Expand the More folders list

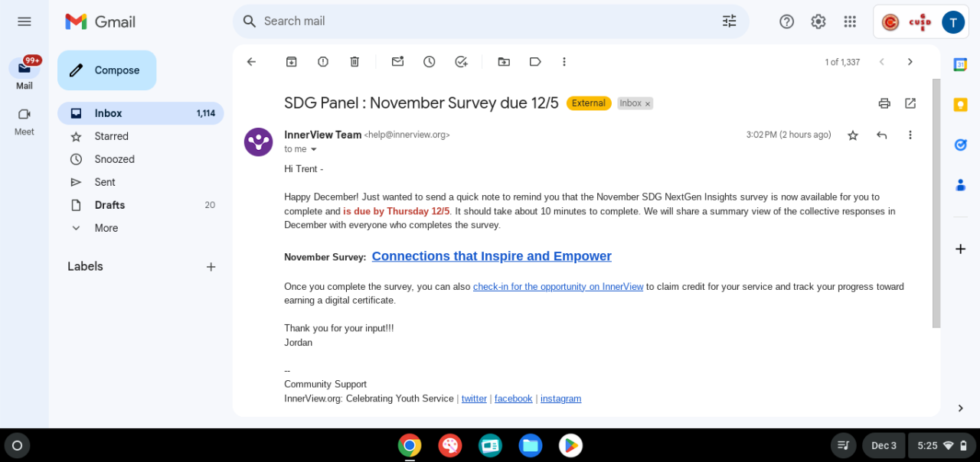[x=106, y=228]
